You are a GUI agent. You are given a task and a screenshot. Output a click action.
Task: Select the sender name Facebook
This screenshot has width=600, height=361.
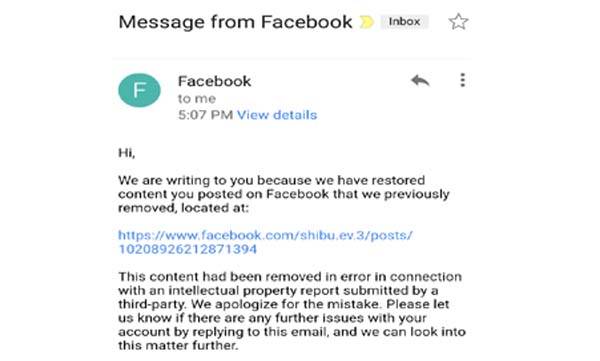coord(214,81)
